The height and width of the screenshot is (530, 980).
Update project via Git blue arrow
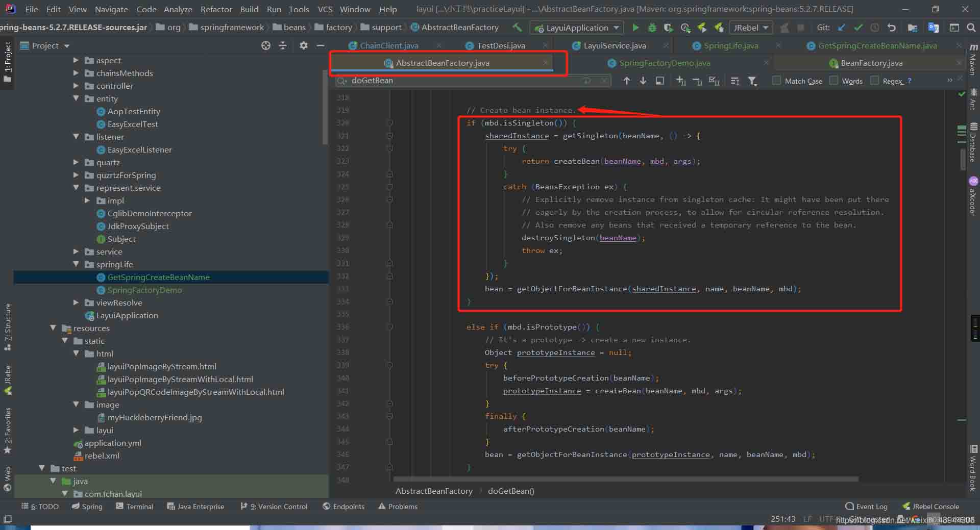842,28
